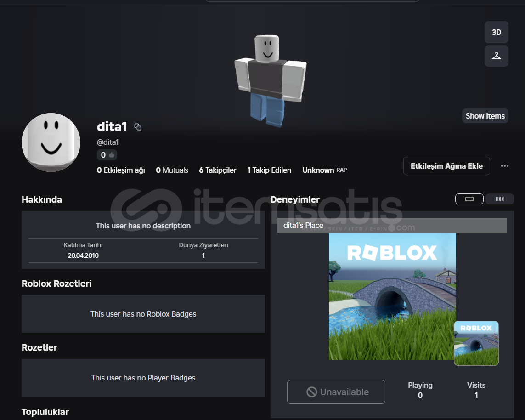Click the Unknown RAP value
525x420 pixels.
click(324, 170)
